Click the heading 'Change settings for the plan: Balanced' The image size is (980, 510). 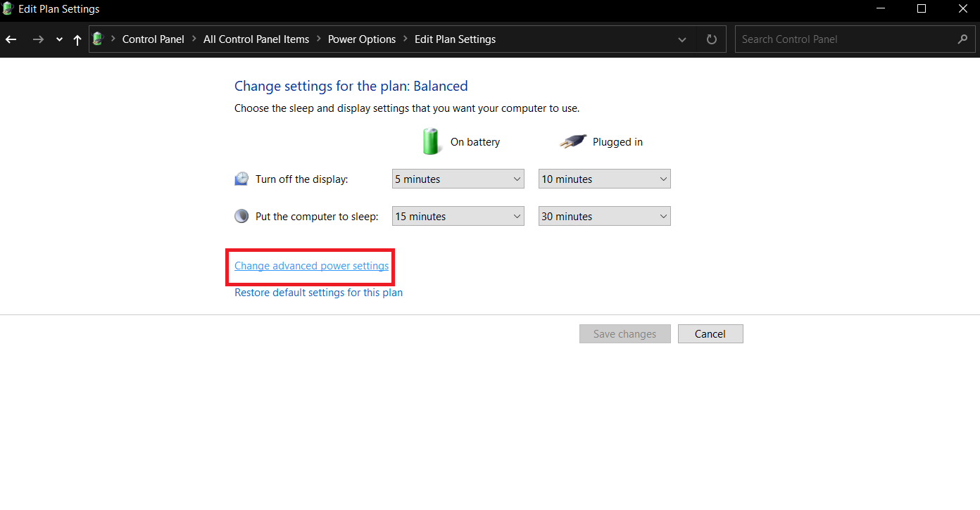point(351,86)
